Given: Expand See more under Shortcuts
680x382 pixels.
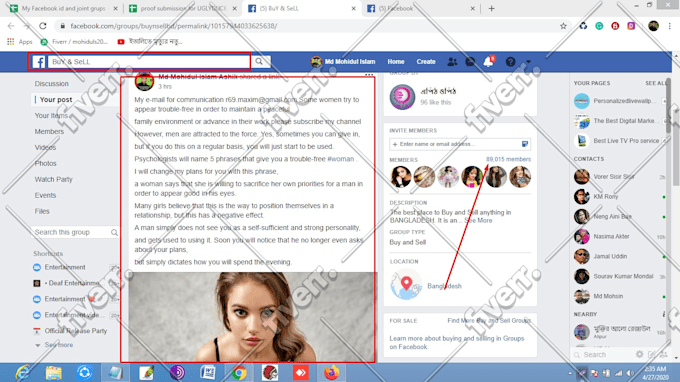Looking at the screenshot, I should tap(59, 345).
